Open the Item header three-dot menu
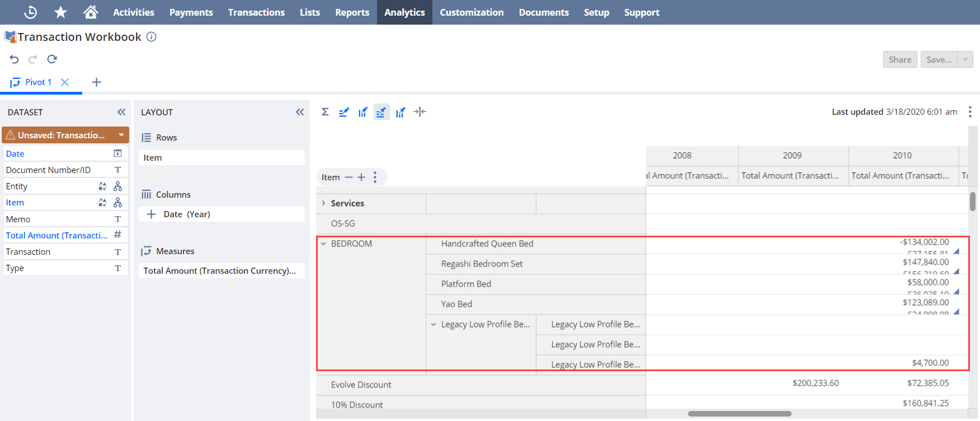 point(375,177)
